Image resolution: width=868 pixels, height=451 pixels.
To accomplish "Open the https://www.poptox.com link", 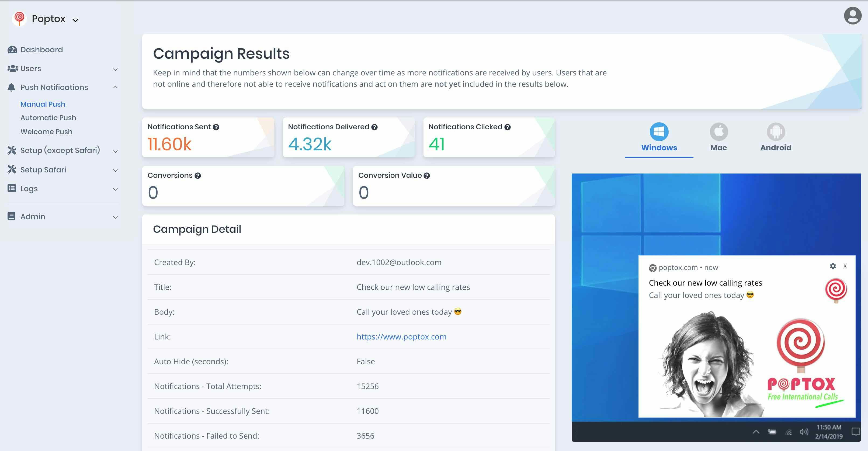I will tap(401, 337).
